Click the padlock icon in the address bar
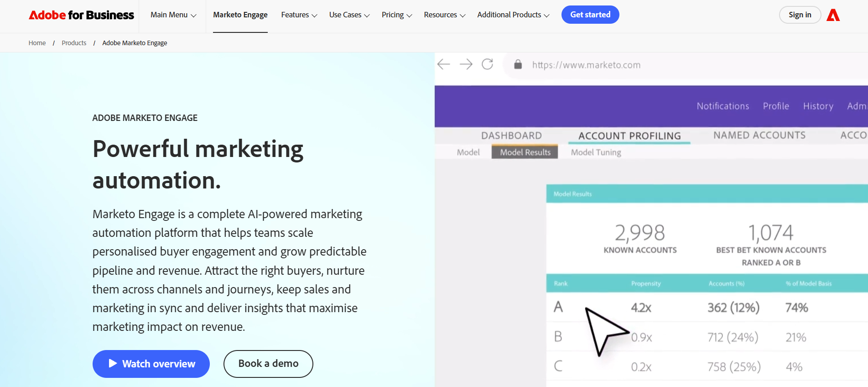 518,64
